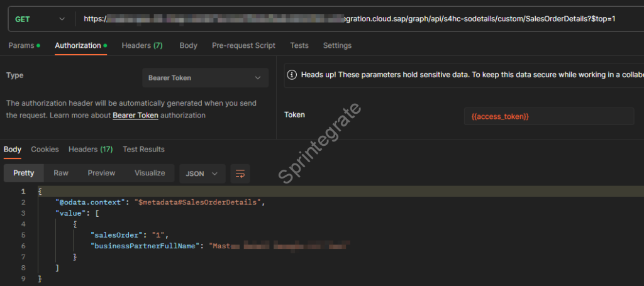Select the Pretty view button

pyautogui.click(x=24, y=173)
